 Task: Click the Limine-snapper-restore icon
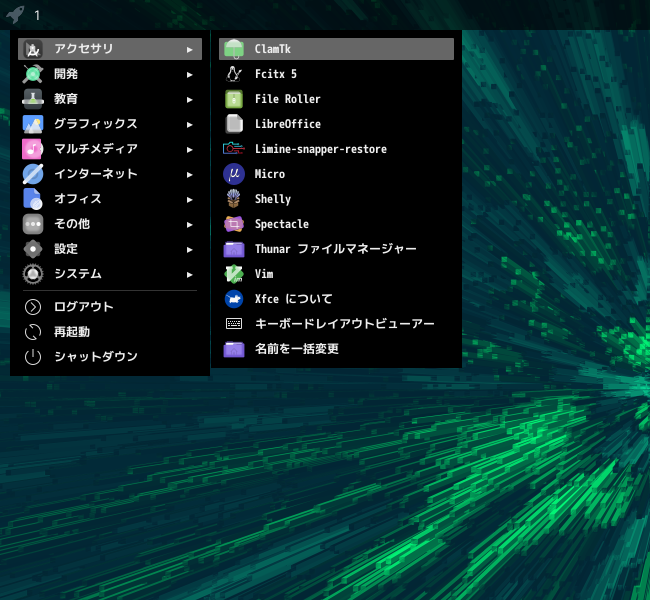click(234, 149)
